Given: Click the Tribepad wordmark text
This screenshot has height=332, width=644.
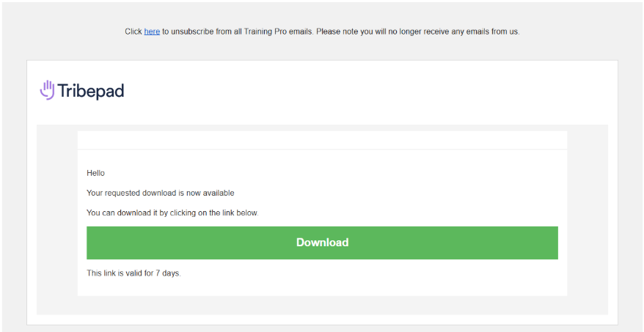Looking at the screenshot, I should click(x=91, y=91).
